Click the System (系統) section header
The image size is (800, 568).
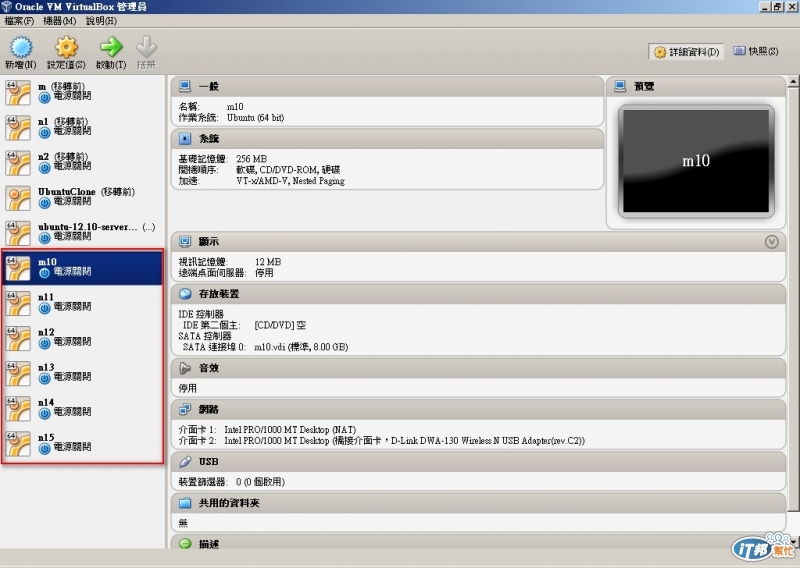[x=387, y=138]
